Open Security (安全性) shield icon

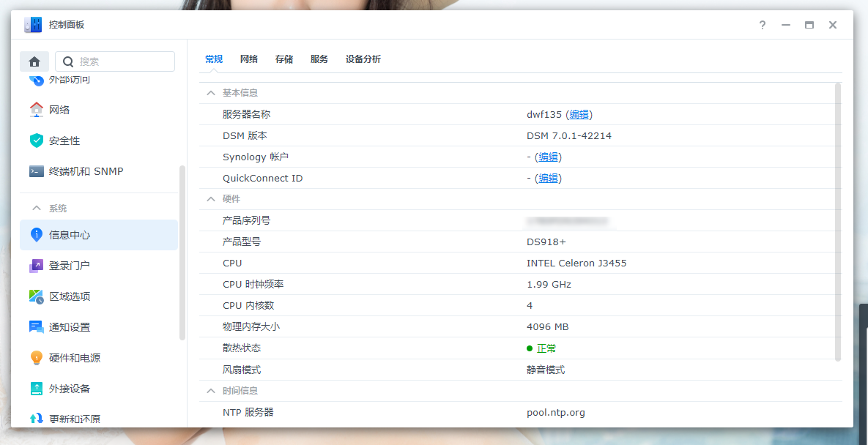coord(36,141)
